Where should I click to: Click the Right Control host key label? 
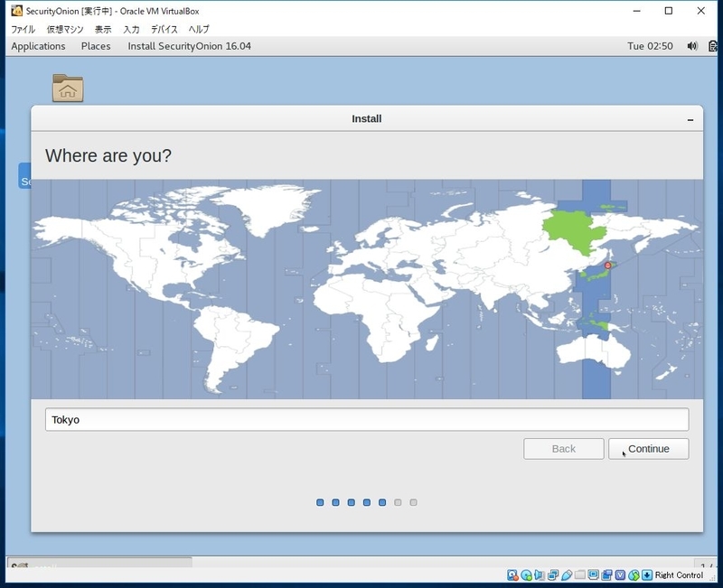point(679,575)
